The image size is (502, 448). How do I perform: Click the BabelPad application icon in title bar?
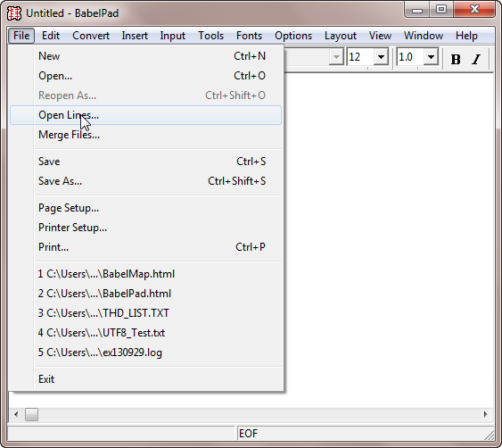[x=14, y=13]
